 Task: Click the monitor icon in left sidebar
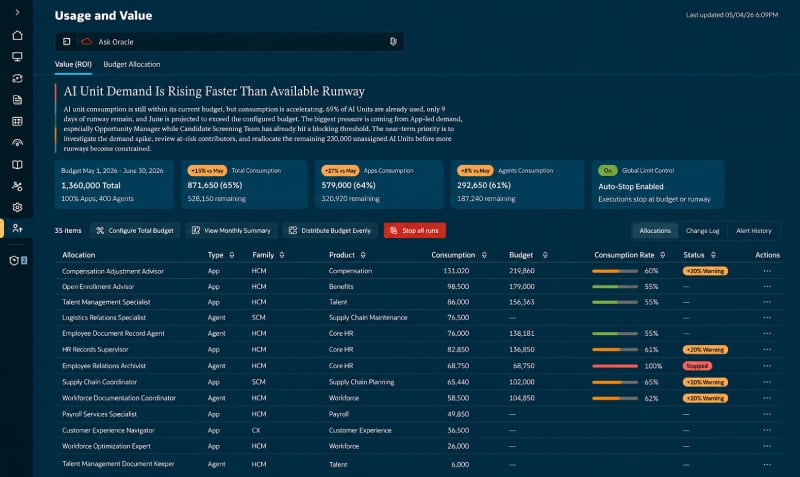coord(17,57)
